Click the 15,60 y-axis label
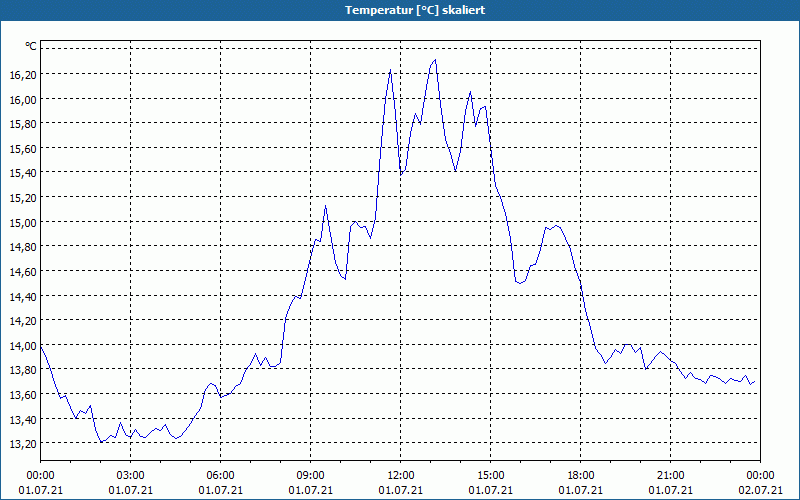This screenshot has height=500, width=800. pos(23,148)
